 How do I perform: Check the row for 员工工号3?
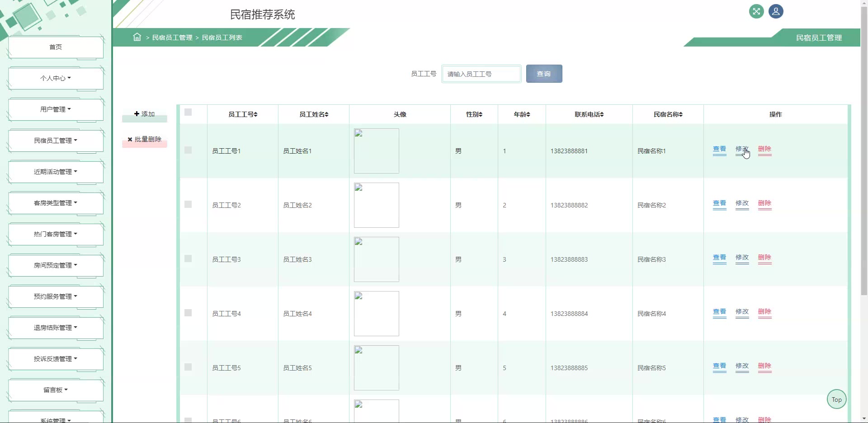point(188,258)
